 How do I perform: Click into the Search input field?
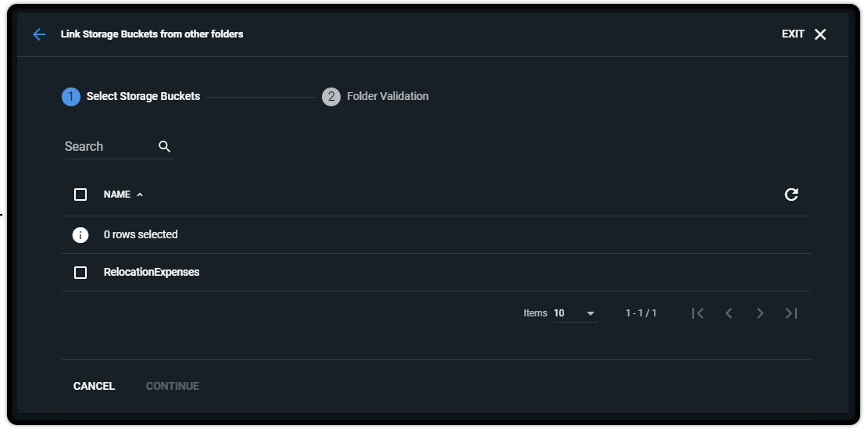coord(108,147)
